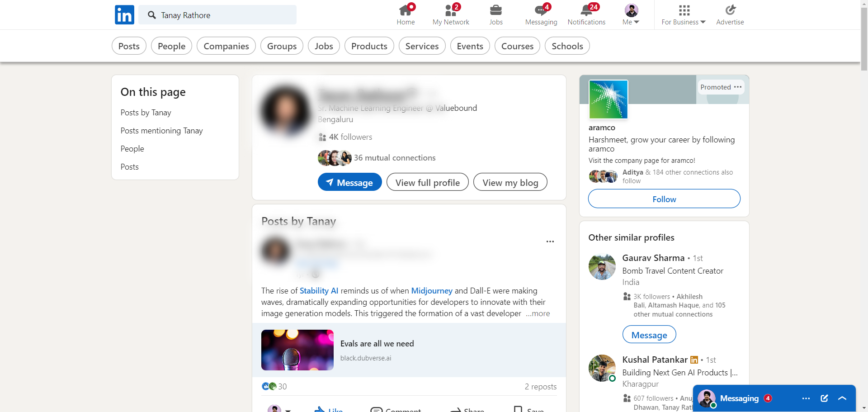This screenshot has height=412, width=868.
Task: Click the blue Message button on profile
Action: pyautogui.click(x=350, y=182)
